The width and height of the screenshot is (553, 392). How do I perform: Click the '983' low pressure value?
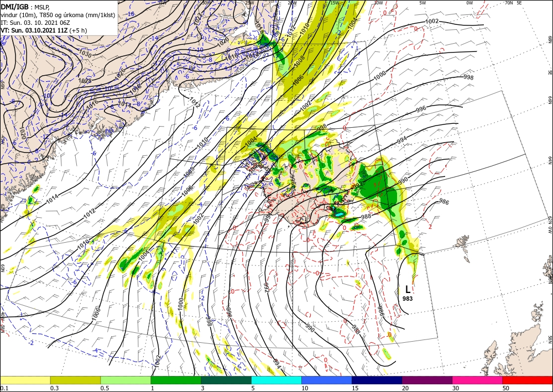click(408, 299)
